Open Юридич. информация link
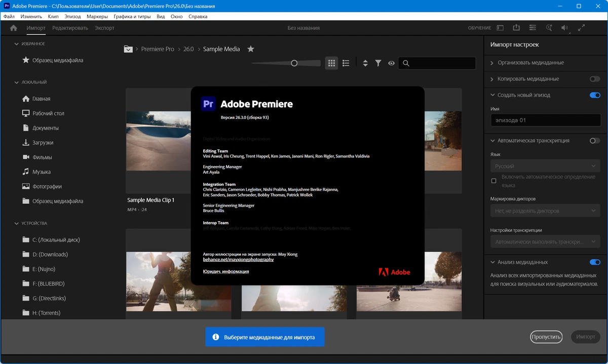This screenshot has width=608, height=364. click(x=226, y=271)
